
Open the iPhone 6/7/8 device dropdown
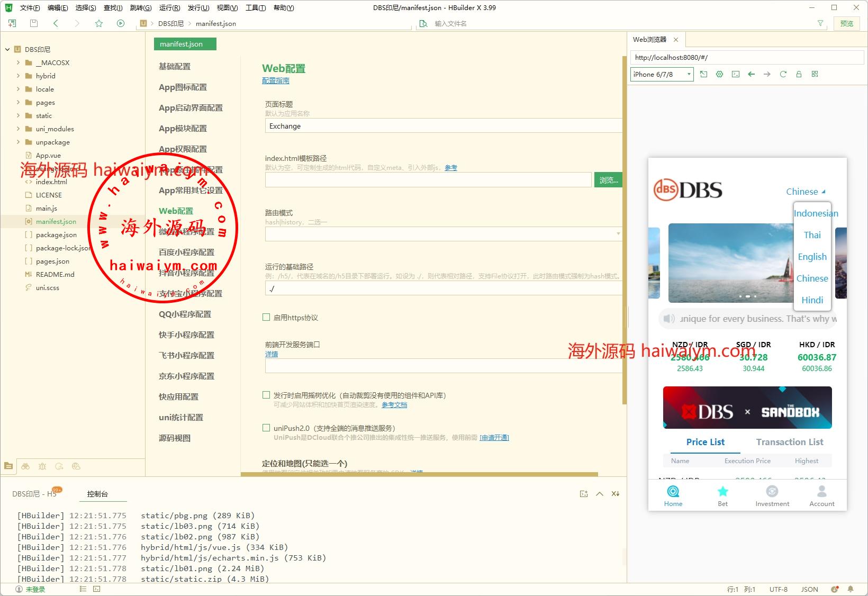pos(662,74)
